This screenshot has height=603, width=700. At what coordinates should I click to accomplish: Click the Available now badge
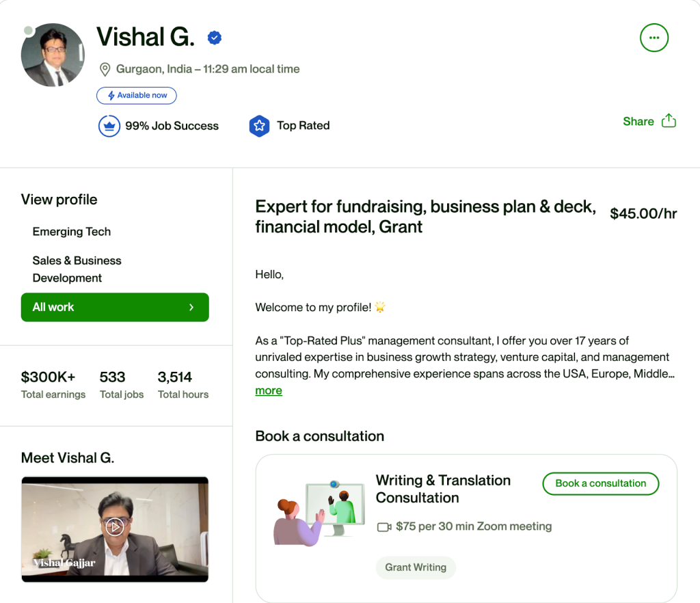[x=137, y=96]
